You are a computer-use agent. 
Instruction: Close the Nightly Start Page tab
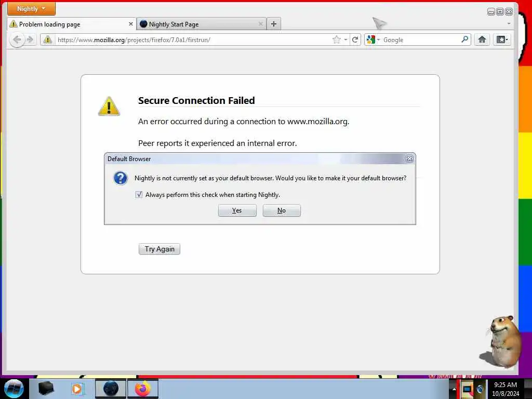point(261,24)
